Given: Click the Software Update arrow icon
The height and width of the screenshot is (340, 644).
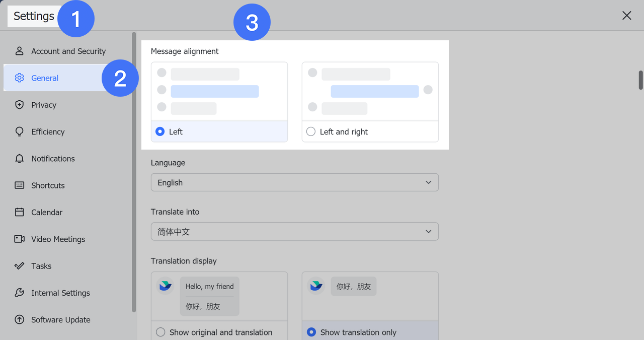Looking at the screenshot, I should [x=19, y=319].
